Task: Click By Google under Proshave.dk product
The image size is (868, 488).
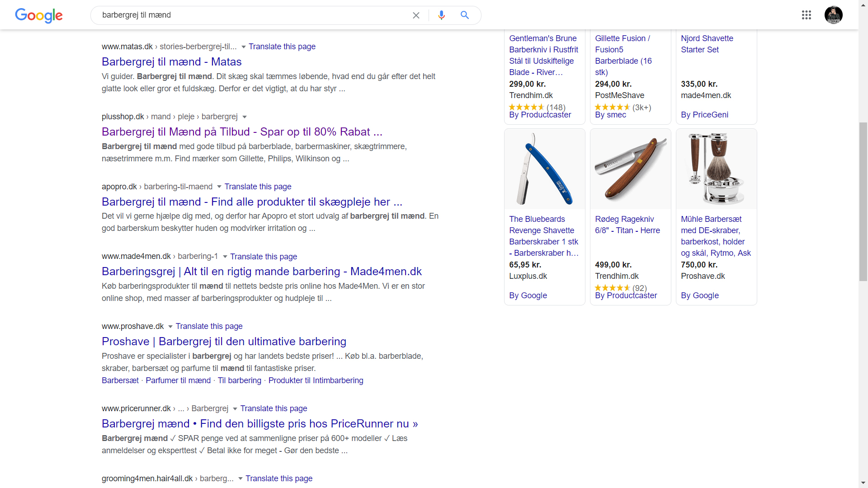Action: [700, 296]
